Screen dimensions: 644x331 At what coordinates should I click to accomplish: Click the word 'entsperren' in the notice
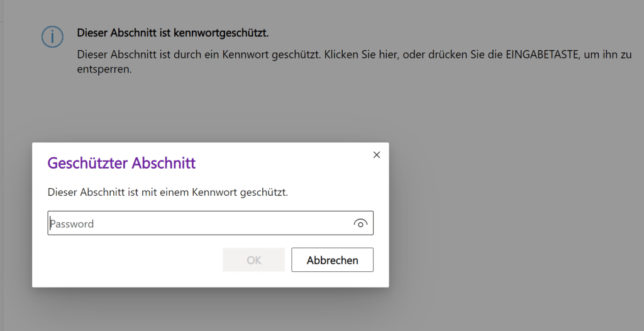(x=104, y=69)
